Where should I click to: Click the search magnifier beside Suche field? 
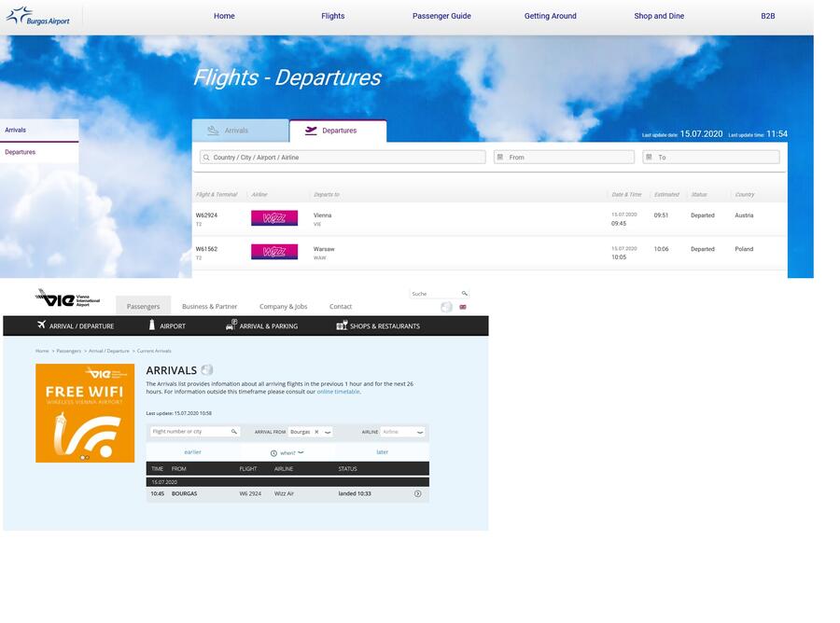[465, 293]
